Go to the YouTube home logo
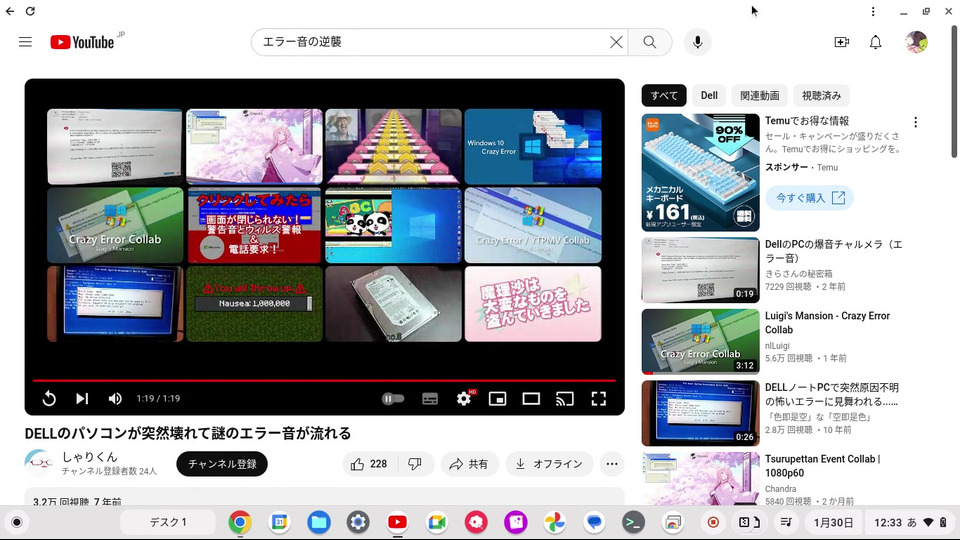 click(82, 42)
